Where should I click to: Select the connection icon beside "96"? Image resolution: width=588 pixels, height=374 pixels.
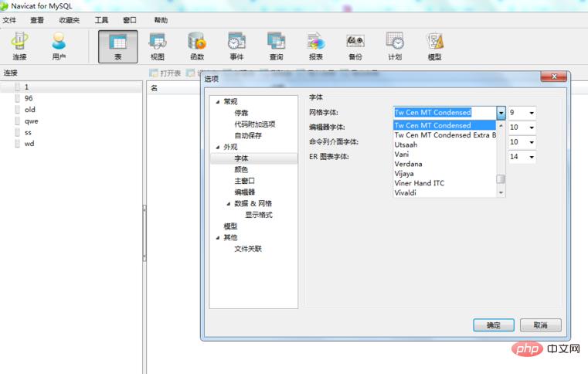[17, 98]
